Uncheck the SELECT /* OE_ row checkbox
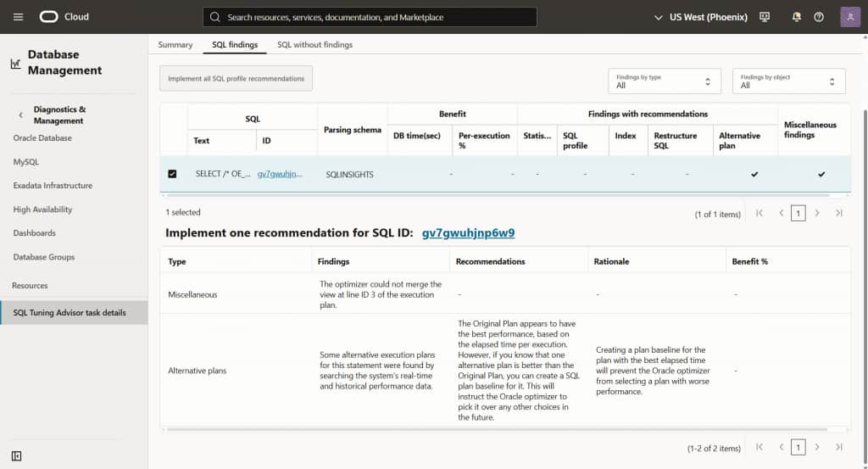This screenshot has width=868, height=469. (172, 174)
